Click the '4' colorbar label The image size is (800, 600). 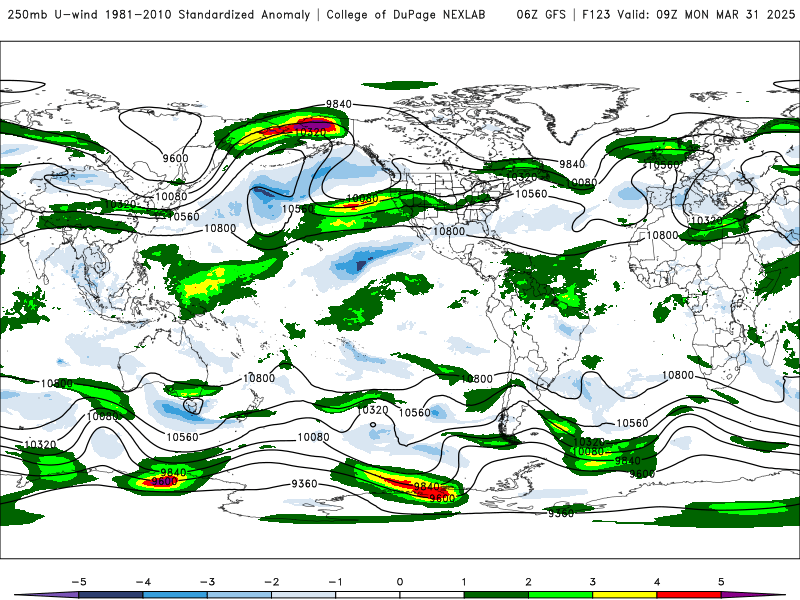(x=657, y=582)
